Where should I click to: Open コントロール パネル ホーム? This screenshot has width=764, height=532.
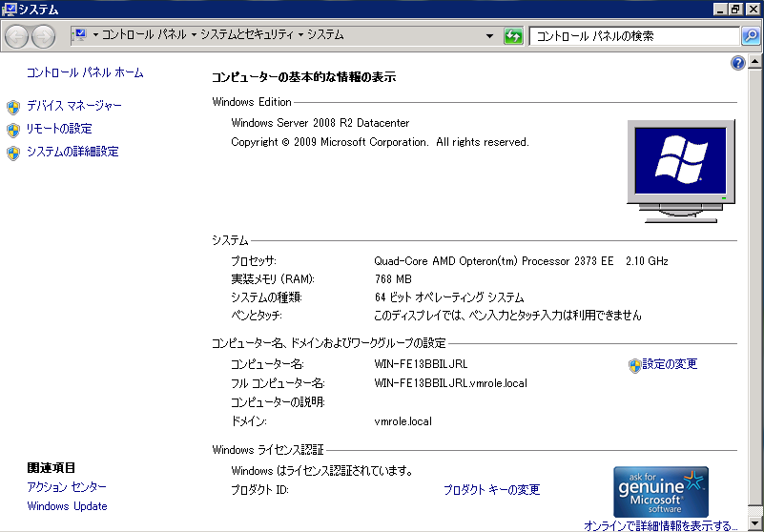tap(85, 73)
